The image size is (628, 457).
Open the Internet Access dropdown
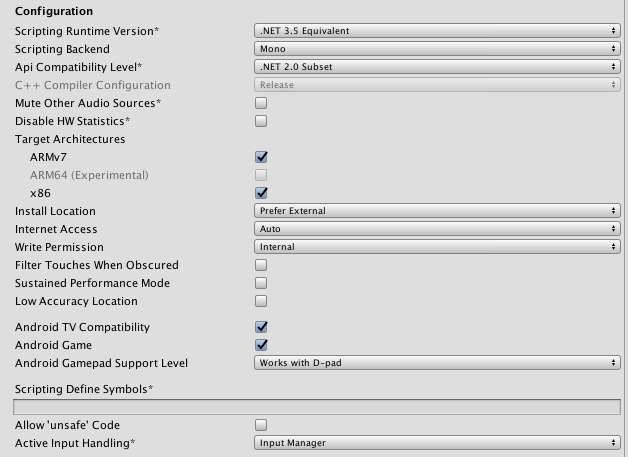pos(437,229)
